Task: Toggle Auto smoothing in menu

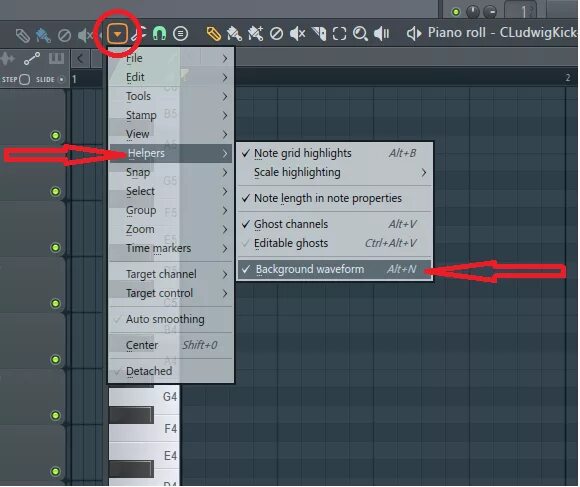Action: [171, 319]
